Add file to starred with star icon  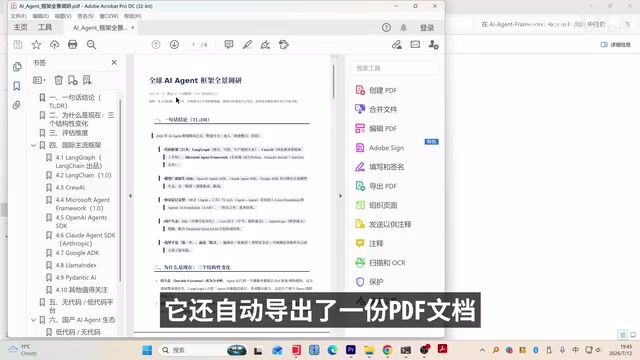click(x=36, y=44)
